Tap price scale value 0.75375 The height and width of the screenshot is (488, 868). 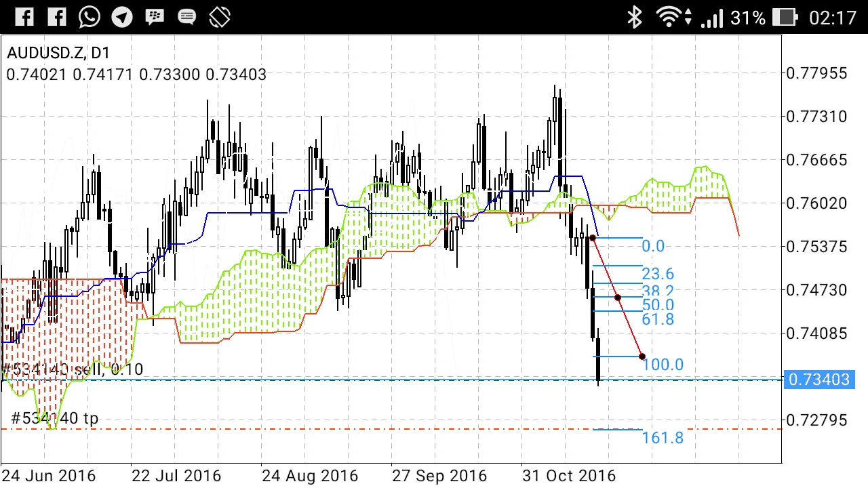(x=816, y=247)
